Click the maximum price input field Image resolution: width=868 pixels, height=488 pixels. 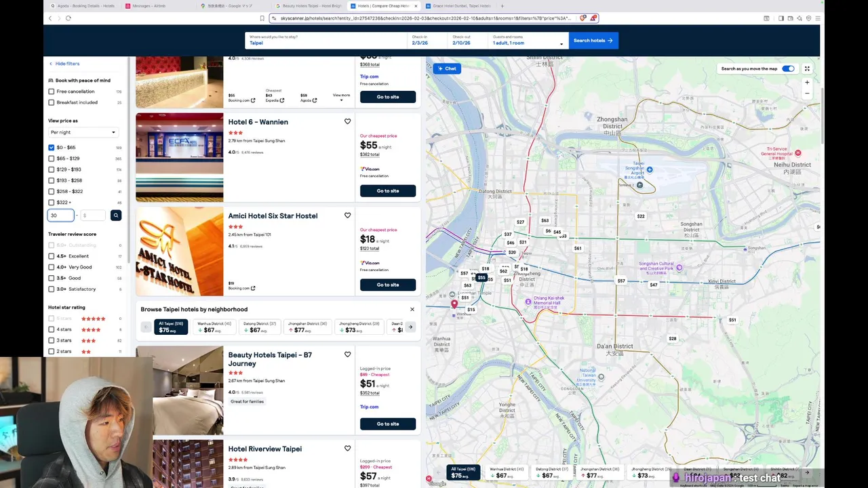(93, 216)
